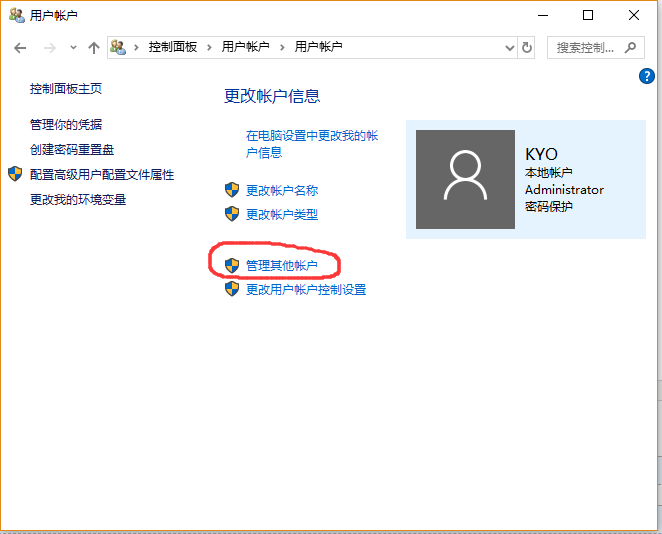Viewport: 662px width, 534px height.
Task: Select the last 用户帐户 breadcrumb
Action: pos(318,47)
